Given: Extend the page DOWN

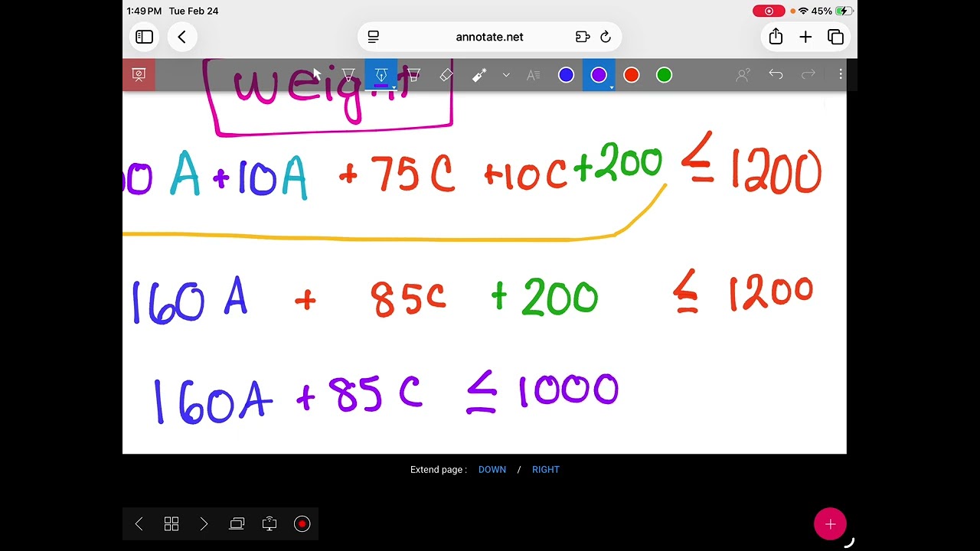Looking at the screenshot, I should point(492,470).
